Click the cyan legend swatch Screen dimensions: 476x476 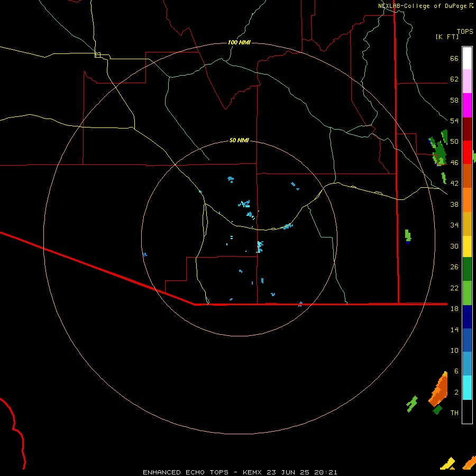(467, 388)
